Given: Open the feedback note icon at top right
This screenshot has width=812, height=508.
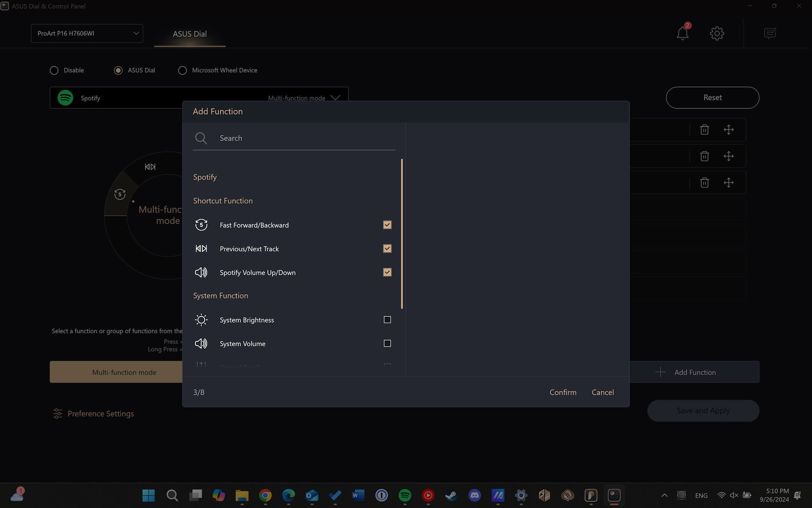Looking at the screenshot, I should (770, 33).
